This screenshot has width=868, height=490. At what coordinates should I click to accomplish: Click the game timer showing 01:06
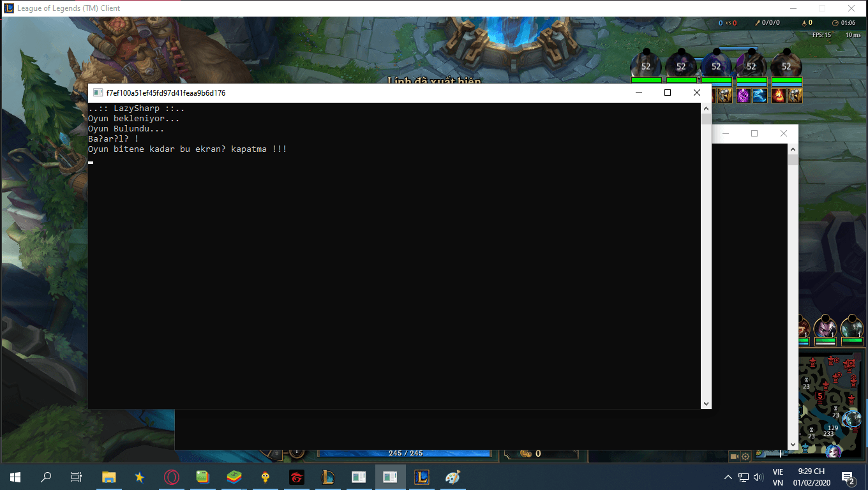[844, 23]
